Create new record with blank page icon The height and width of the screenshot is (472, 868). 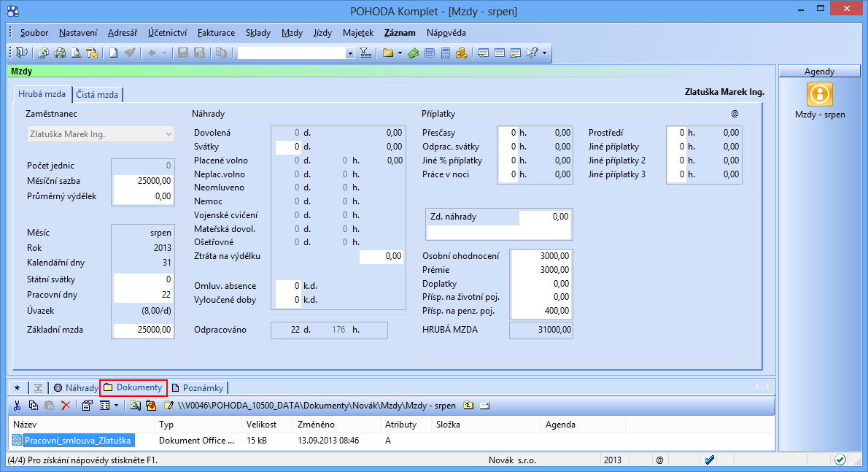(x=113, y=53)
